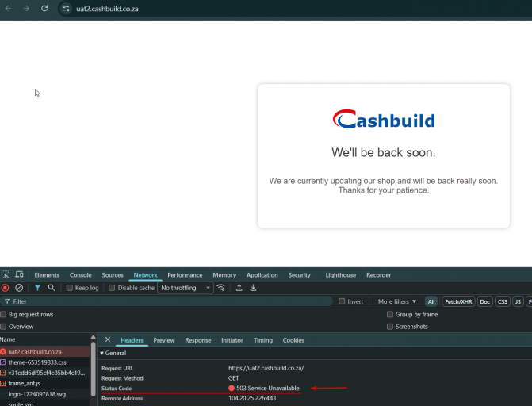Viewport: 532px width, 406px height.
Task: Close the request details pane
Action: coord(108,340)
